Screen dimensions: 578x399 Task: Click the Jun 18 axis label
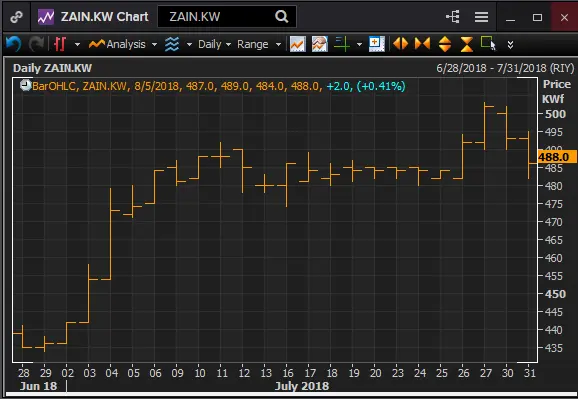click(x=38, y=386)
